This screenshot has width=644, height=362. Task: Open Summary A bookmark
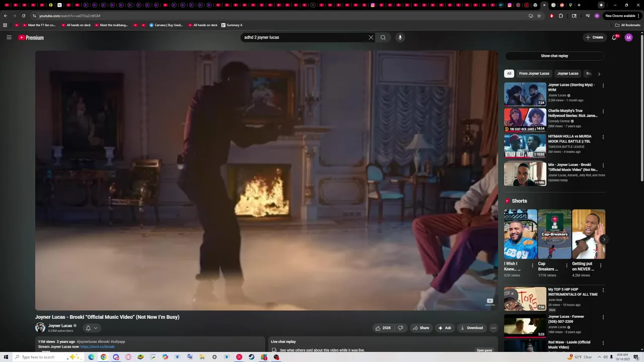pos(232,25)
